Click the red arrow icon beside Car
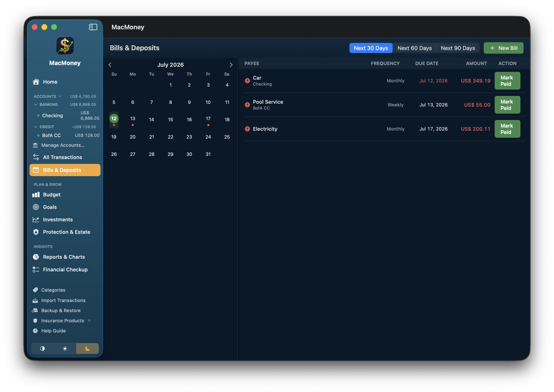The height and width of the screenshot is (392, 554). click(x=247, y=81)
